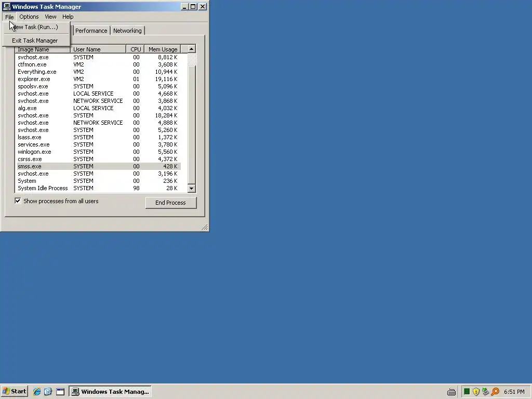Viewport: 532px width, 399px height.
Task: Select the alg.exe process
Action: 99,108
